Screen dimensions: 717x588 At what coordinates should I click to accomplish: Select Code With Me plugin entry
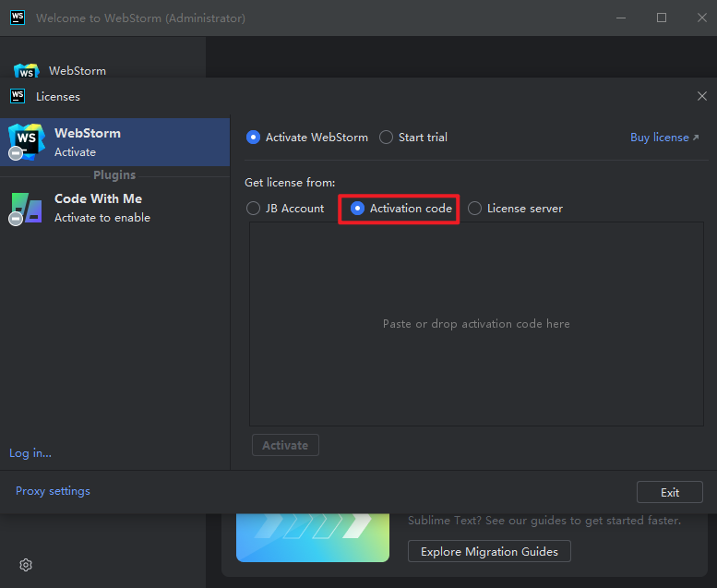[x=114, y=208]
